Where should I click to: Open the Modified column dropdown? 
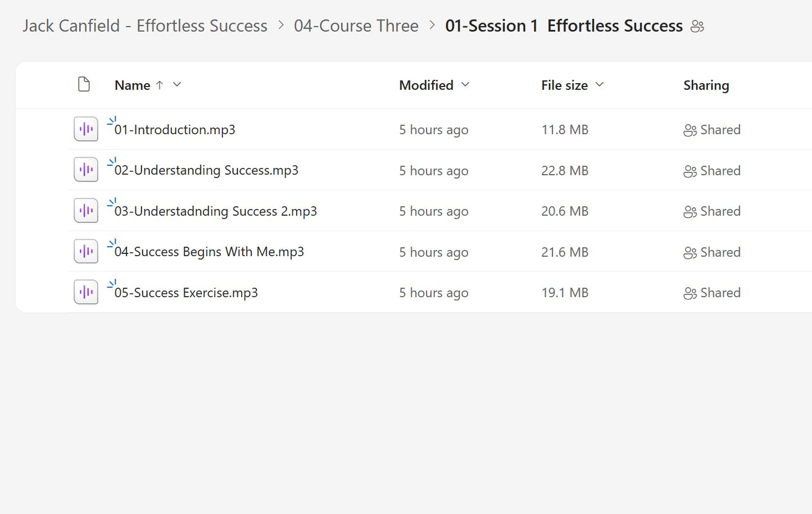[465, 85]
